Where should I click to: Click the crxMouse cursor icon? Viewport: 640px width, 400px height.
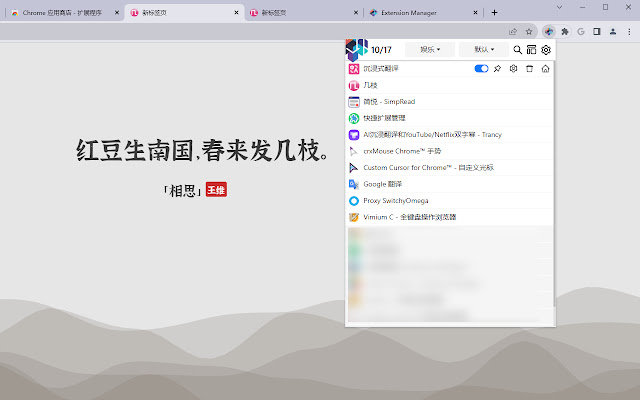(x=354, y=151)
